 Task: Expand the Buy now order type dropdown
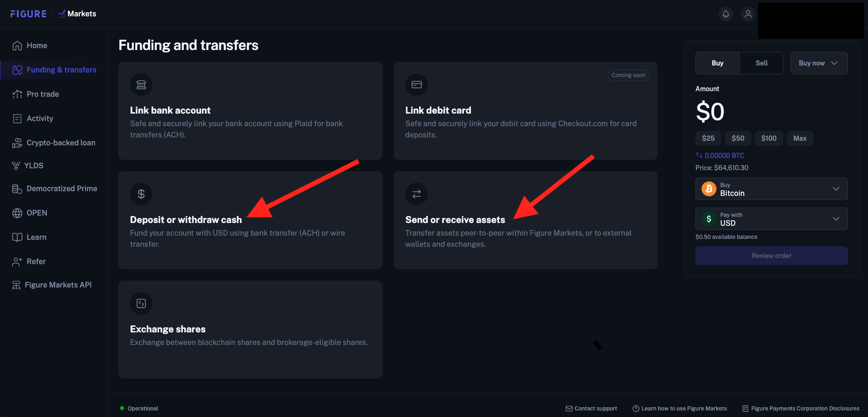coord(819,63)
